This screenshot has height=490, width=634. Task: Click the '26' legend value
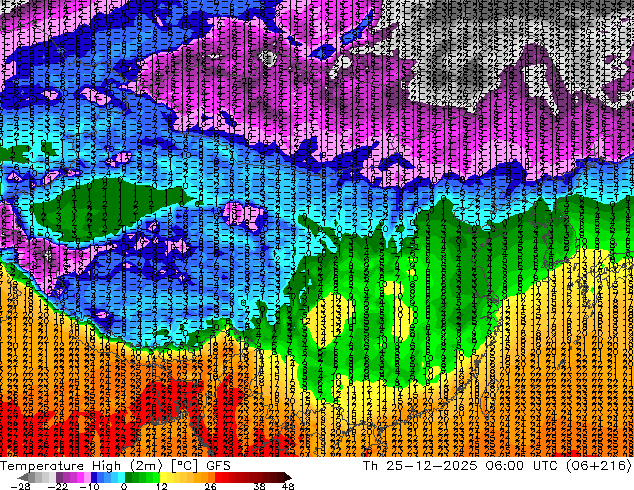pos(210,486)
